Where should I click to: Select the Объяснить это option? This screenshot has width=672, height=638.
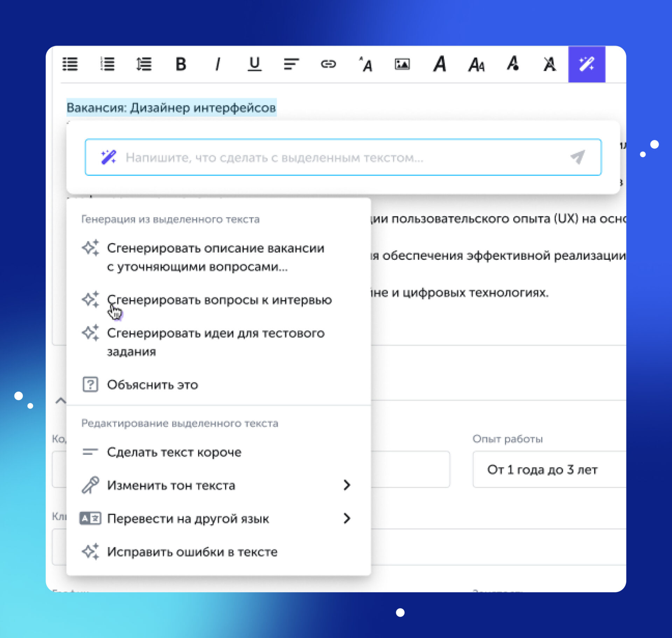coord(219,384)
